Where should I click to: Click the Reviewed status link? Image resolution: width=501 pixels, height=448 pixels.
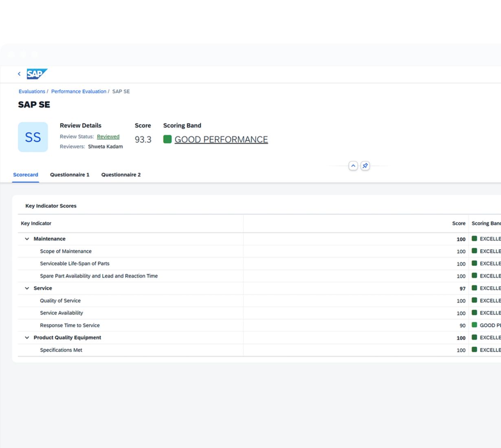[108, 137]
